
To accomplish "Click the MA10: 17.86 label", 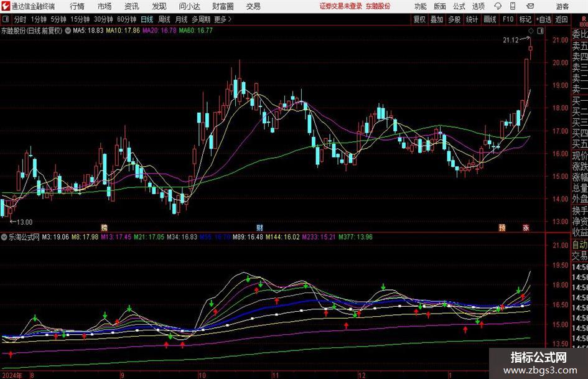I will (x=123, y=30).
